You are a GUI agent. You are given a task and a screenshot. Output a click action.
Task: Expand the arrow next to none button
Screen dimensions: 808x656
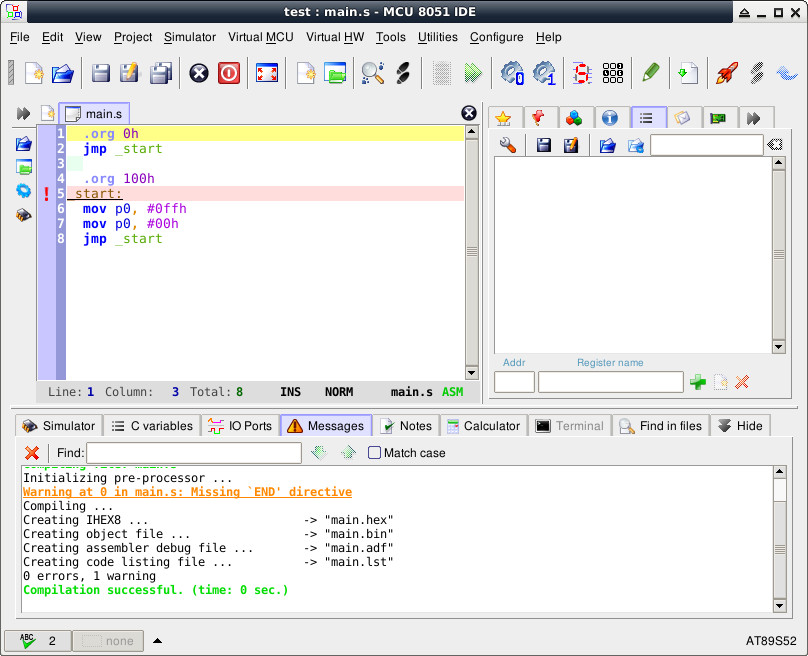[x=157, y=640]
